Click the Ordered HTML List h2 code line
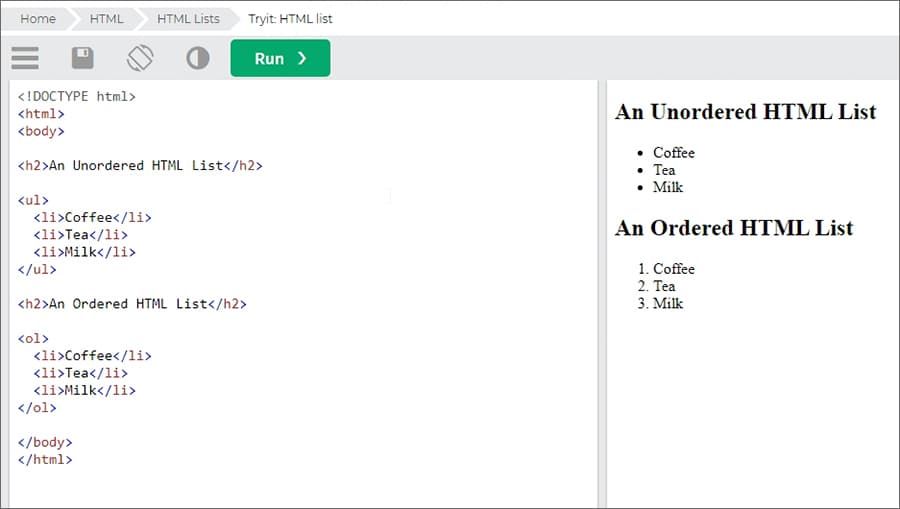This screenshot has width=900, height=509. point(132,304)
